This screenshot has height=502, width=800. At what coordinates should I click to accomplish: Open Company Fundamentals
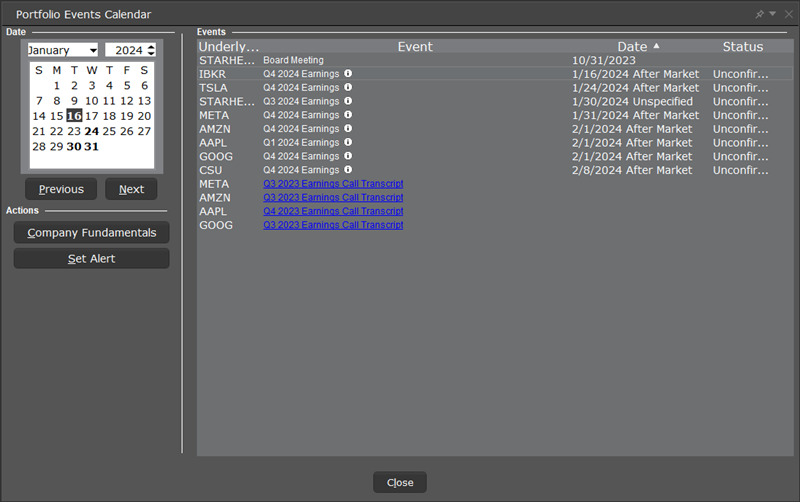coord(92,233)
